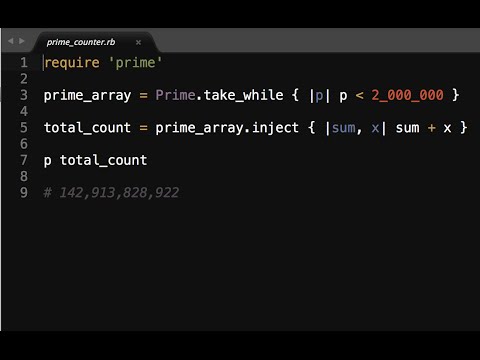Click the back tab navigation arrow
Viewport: 480px width, 360px height.
11,41
